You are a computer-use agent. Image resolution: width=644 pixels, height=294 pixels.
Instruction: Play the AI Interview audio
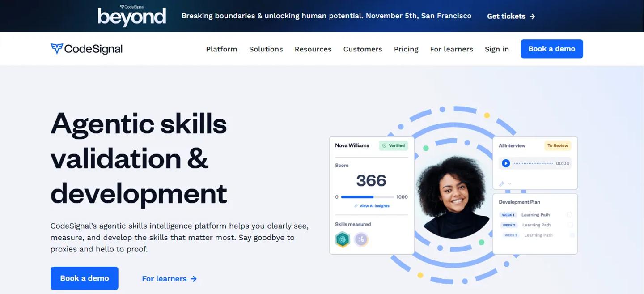(506, 163)
